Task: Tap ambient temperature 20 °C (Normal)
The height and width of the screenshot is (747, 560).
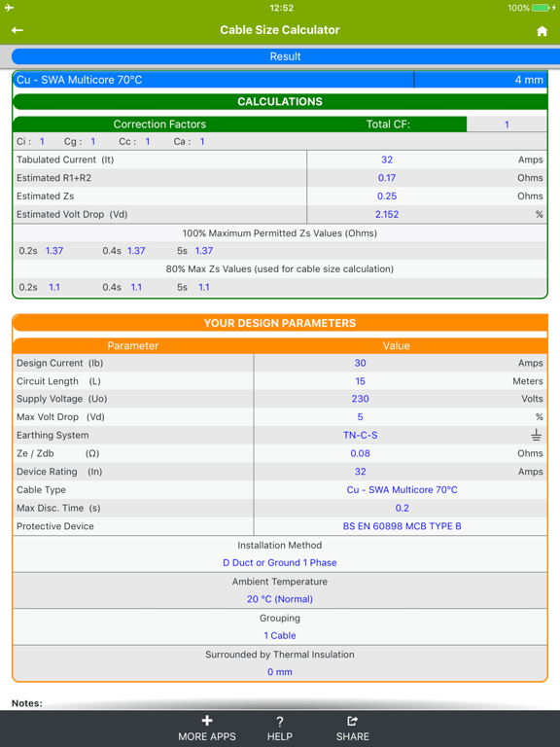Action: click(280, 599)
